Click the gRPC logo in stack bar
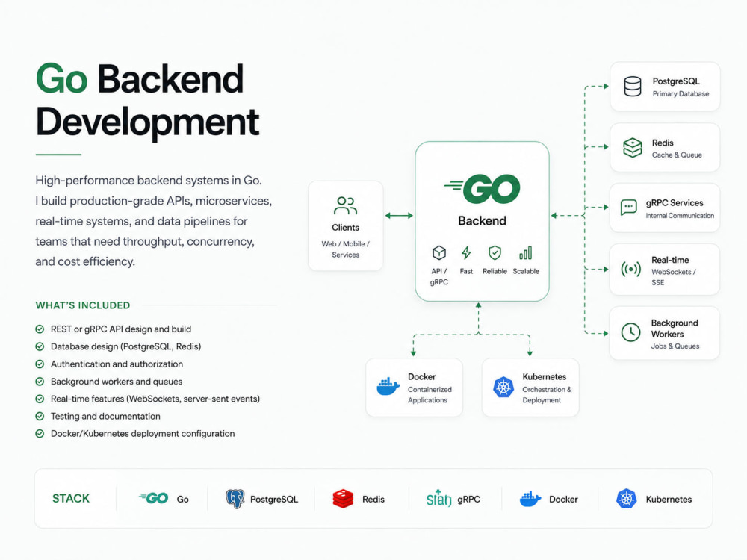The image size is (747, 560). pos(438,498)
